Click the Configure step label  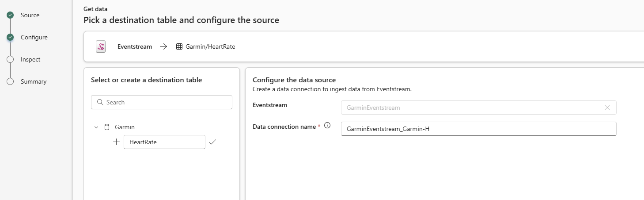[x=34, y=37]
